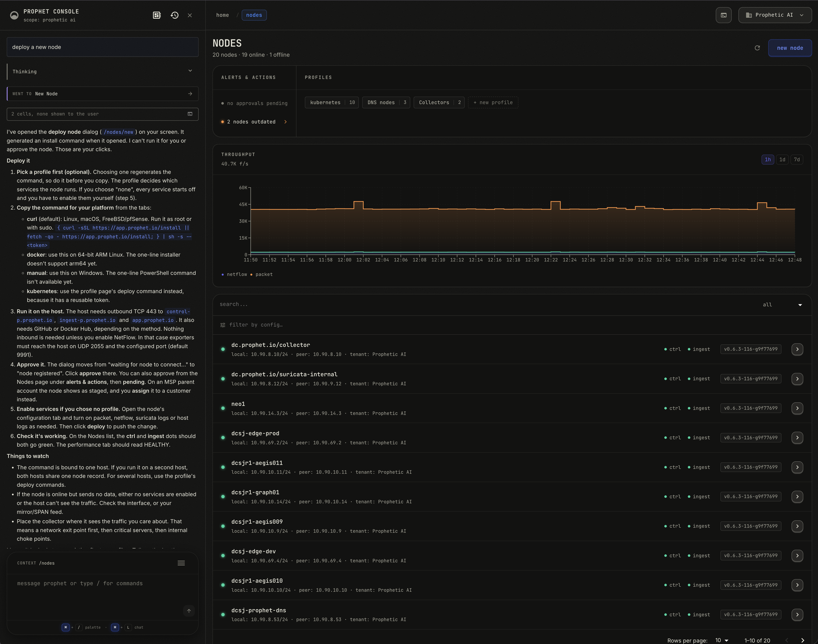The image size is (818, 644).
Task: Open dcsj-edge-dev node details arrow
Action: (x=797, y=555)
